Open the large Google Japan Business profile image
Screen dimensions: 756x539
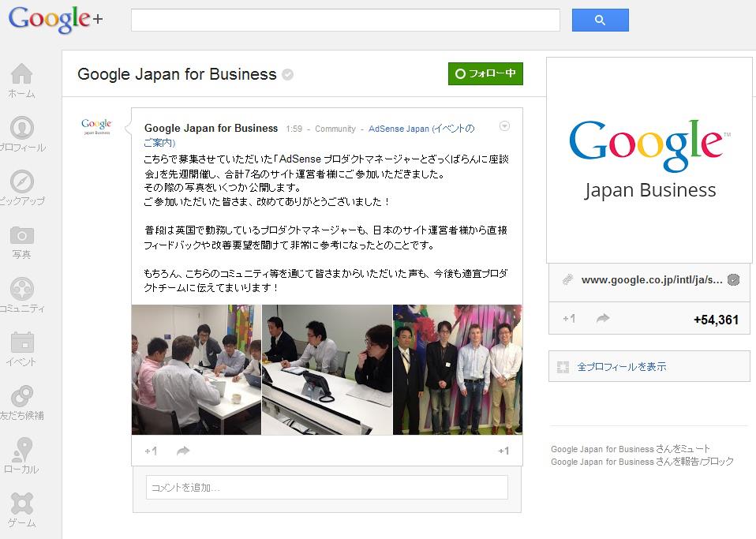(x=649, y=160)
